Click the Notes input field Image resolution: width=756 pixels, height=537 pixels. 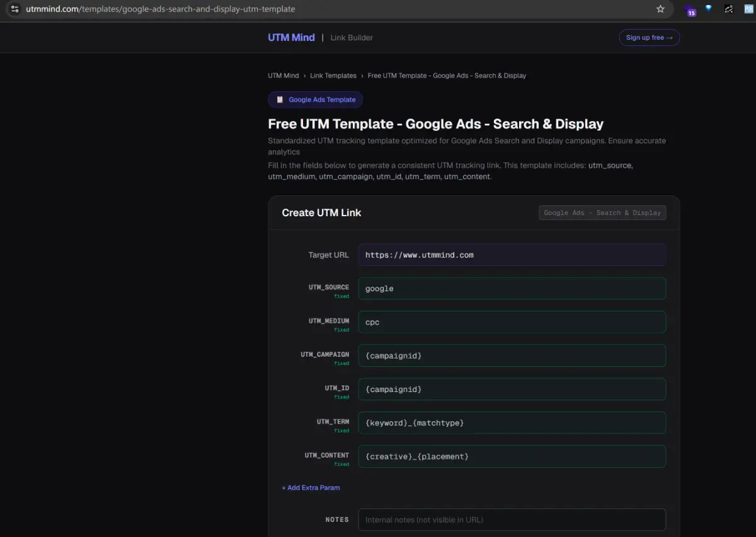point(512,520)
